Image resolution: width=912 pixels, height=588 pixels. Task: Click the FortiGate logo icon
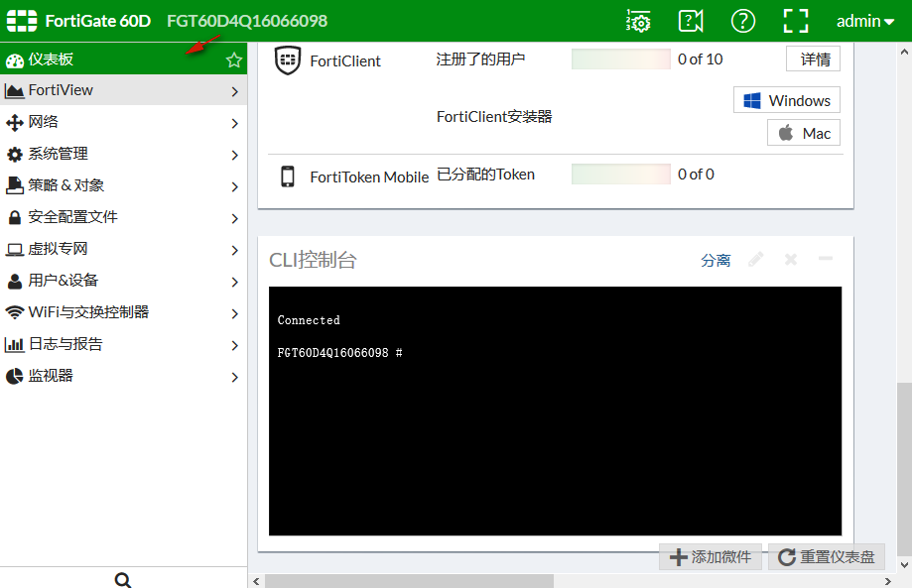[x=22, y=21]
